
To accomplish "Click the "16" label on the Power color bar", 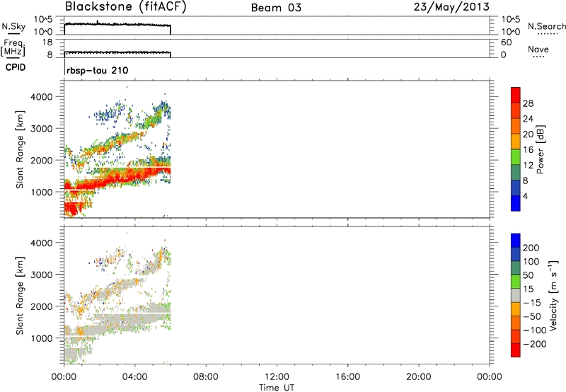I will (528, 150).
